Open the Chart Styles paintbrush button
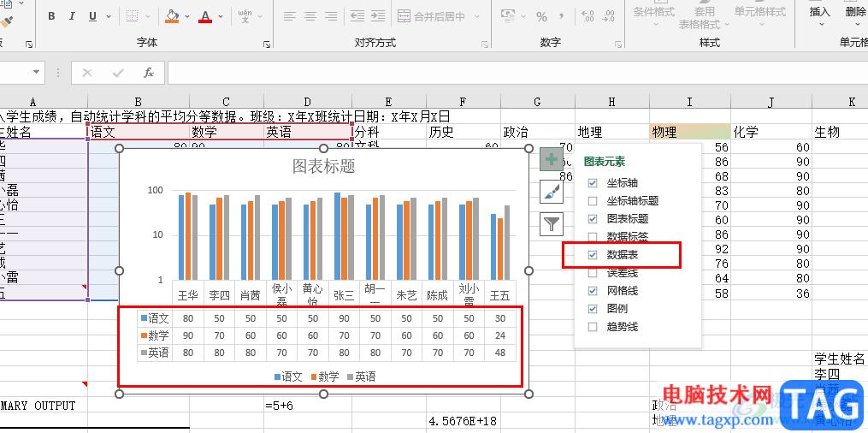The height and width of the screenshot is (433, 868). [x=552, y=192]
